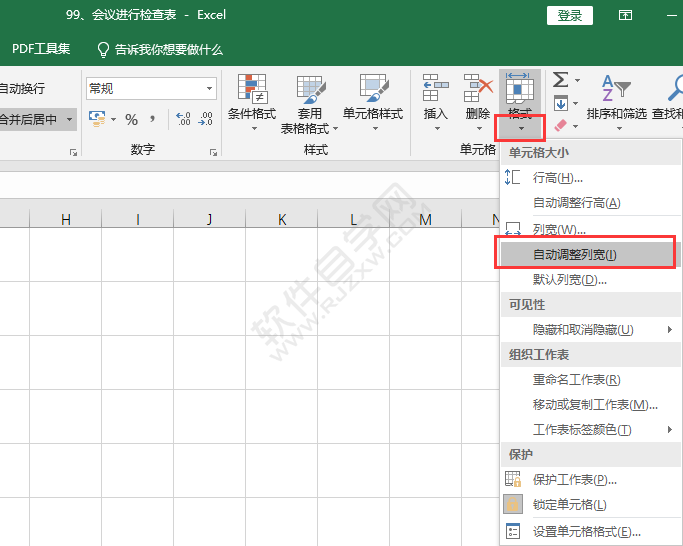The height and width of the screenshot is (546, 683).
Task: Expand Fill dropdown arrow
Action: (576, 103)
